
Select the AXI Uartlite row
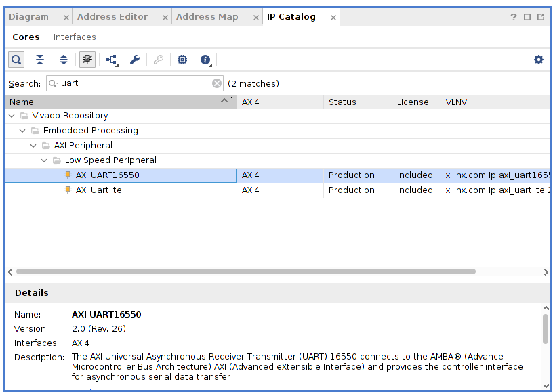pyautogui.click(x=277, y=190)
